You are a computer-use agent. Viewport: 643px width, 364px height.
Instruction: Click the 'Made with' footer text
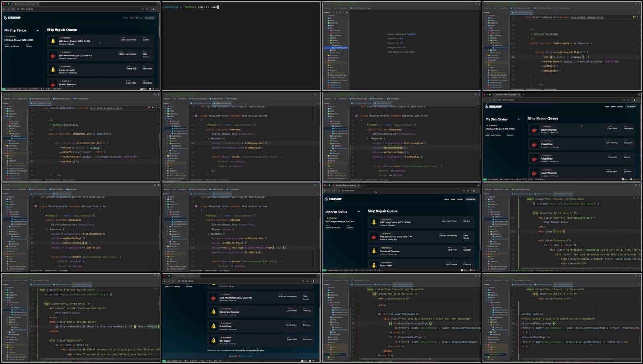pyautogui.click(x=233, y=356)
